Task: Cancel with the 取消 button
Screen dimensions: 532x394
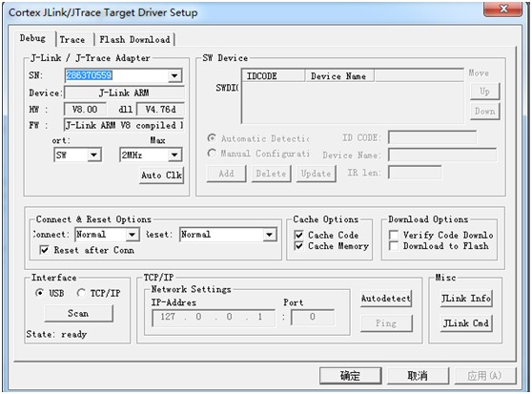Action: click(418, 376)
